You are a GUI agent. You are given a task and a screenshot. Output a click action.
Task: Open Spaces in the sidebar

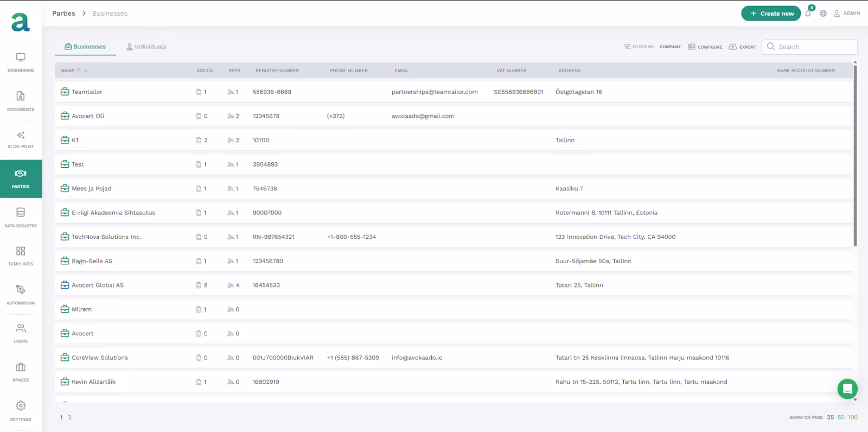pos(21,372)
